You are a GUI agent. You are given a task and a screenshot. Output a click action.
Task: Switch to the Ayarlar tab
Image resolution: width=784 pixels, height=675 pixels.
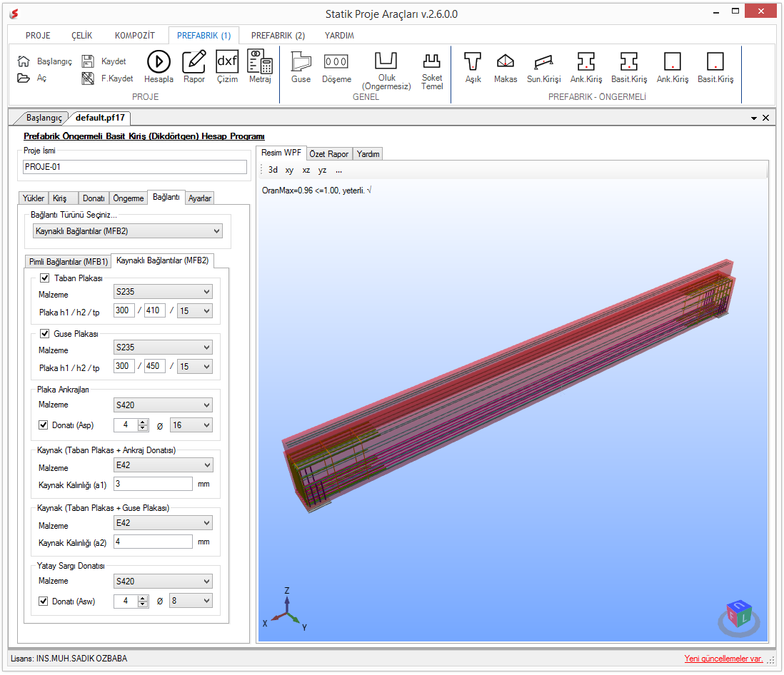(199, 198)
